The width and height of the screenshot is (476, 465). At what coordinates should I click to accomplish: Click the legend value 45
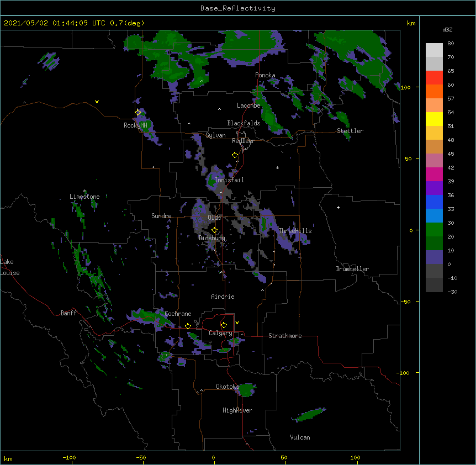(451, 154)
